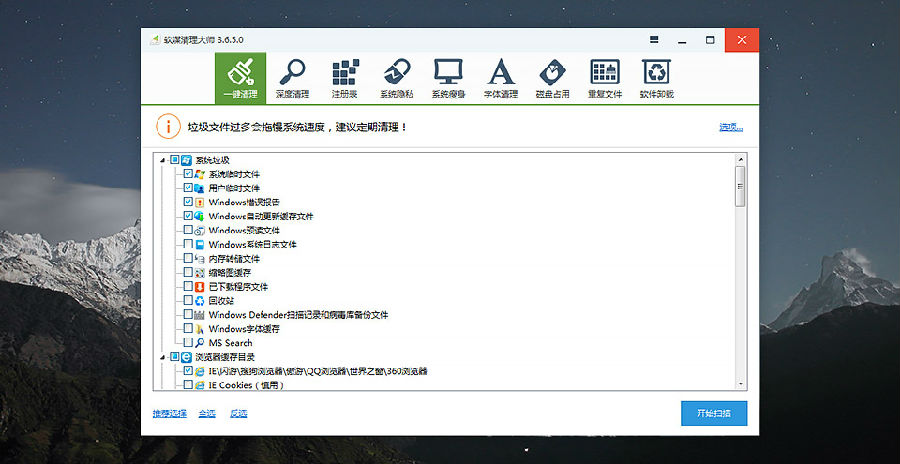Uncheck the 系统临时文件 checkbox

pos(188,174)
